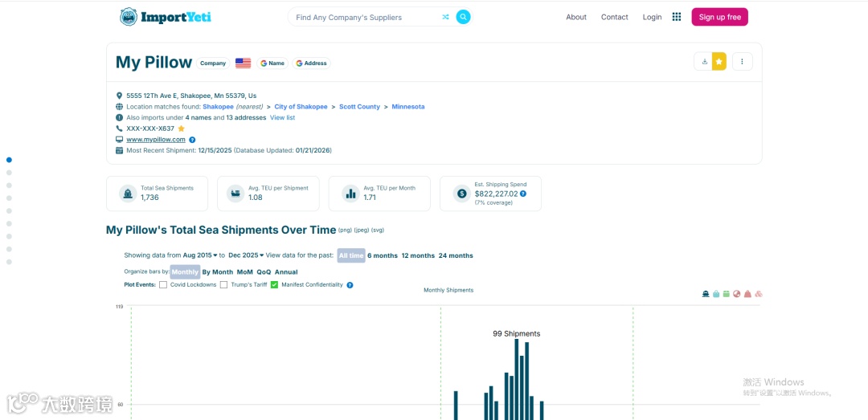The height and width of the screenshot is (420, 868).
Task: Click the Google Name search chip
Action: click(272, 63)
